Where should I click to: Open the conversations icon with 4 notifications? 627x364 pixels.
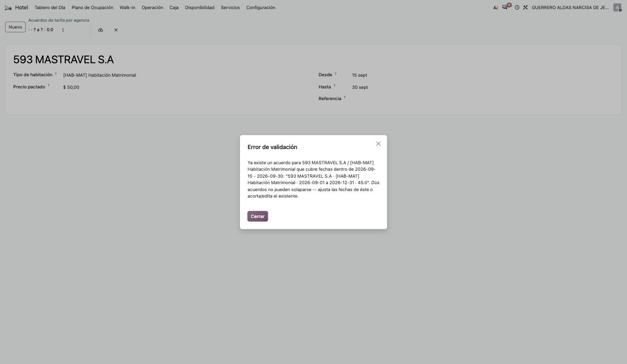pos(505,7)
